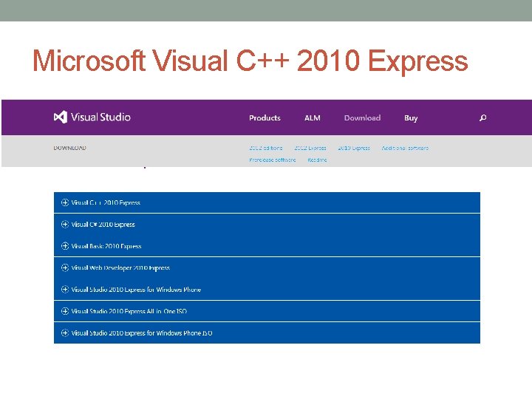532x399 pixels.
Task: Click the Visual Studio wordmark text
Action: tap(100, 117)
